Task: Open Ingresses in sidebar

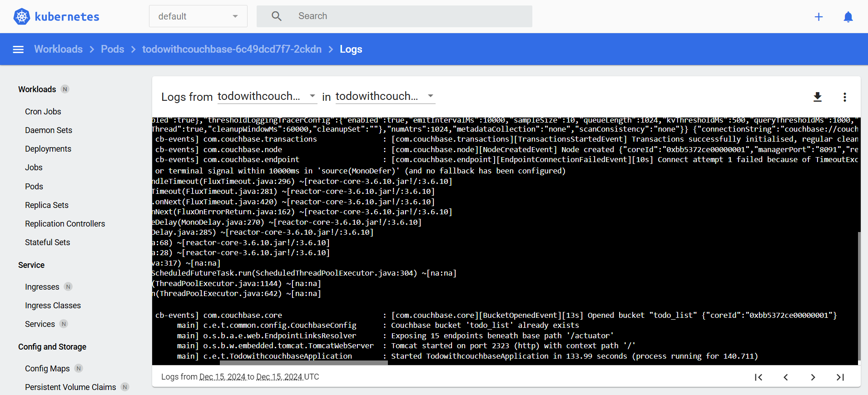Action: [x=42, y=287]
